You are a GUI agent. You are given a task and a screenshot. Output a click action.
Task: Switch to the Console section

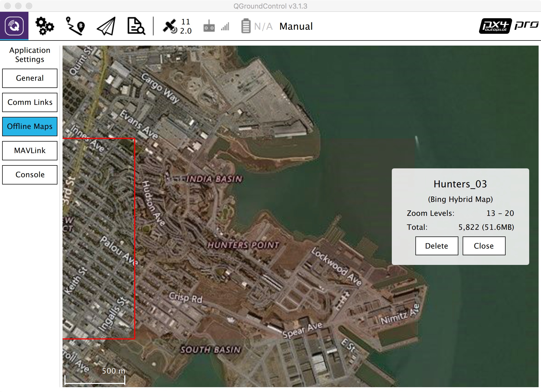30,175
